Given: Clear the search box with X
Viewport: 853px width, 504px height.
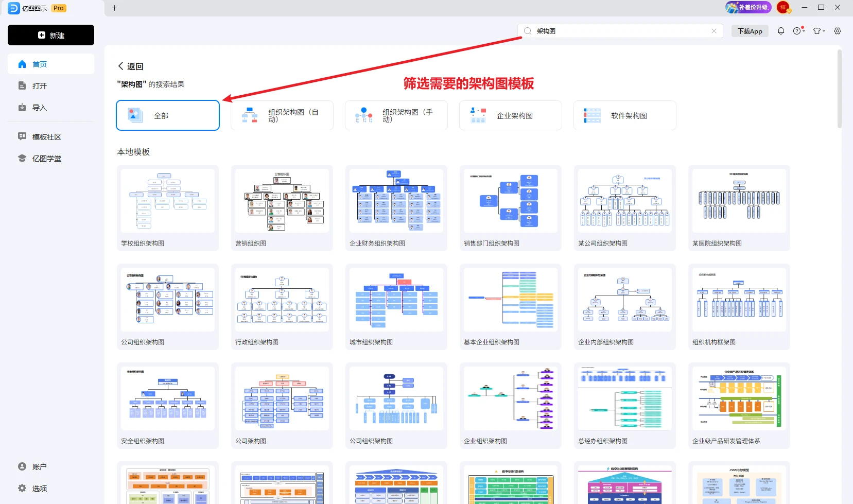Looking at the screenshot, I should tap(714, 31).
